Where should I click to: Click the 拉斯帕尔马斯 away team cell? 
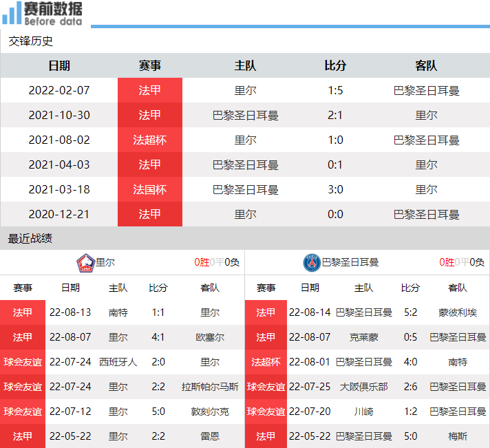tap(210, 387)
